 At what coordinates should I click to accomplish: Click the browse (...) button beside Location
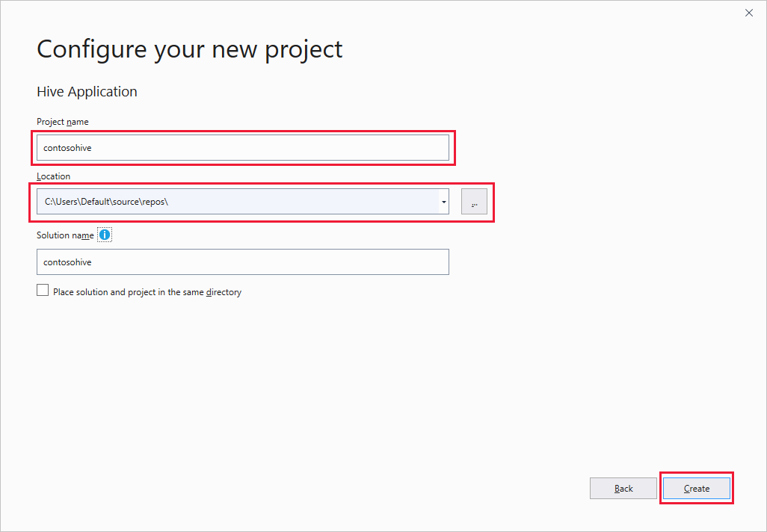coord(474,201)
